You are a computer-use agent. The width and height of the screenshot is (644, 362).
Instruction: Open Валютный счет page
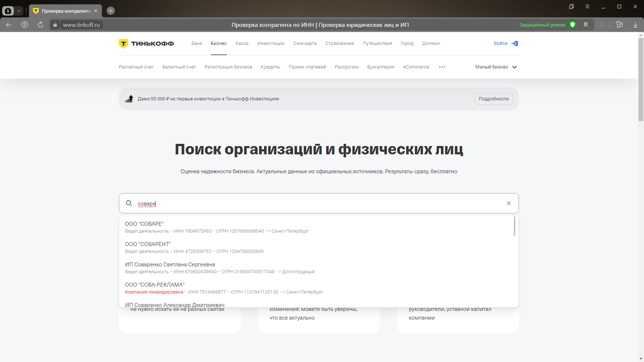pyautogui.click(x=179, y=67)
